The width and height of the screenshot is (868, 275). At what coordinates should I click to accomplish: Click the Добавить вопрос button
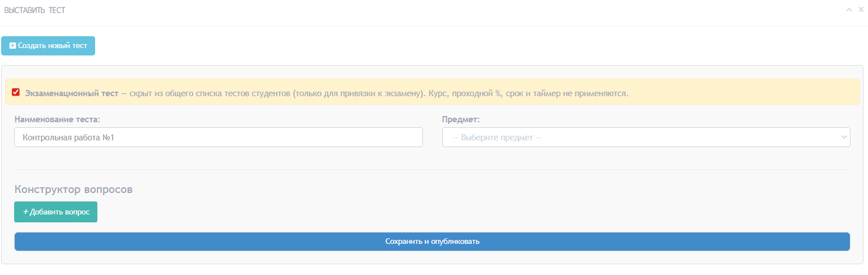(x=55, y=212)
